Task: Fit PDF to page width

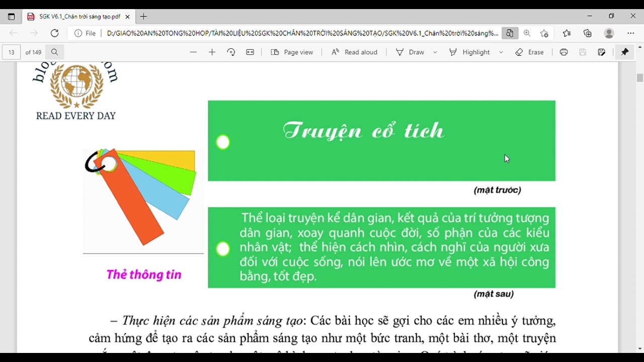Action: pos(250,52)
